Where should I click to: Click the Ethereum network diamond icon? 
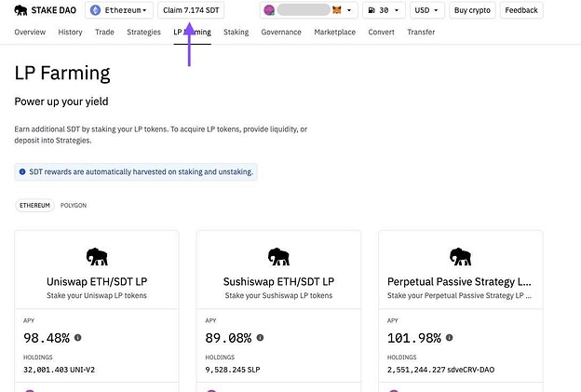(95, 10)
